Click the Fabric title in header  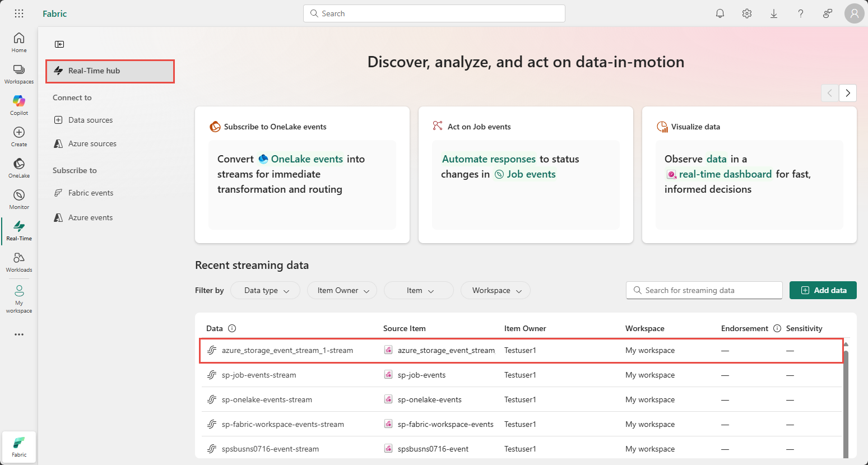(55, 13)
